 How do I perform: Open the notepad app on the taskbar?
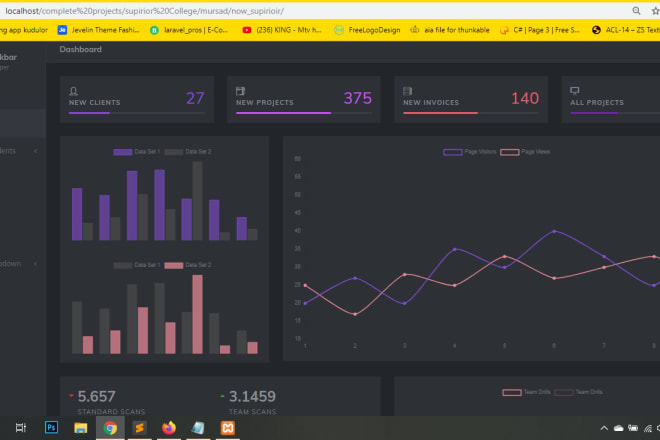point(198,428)
